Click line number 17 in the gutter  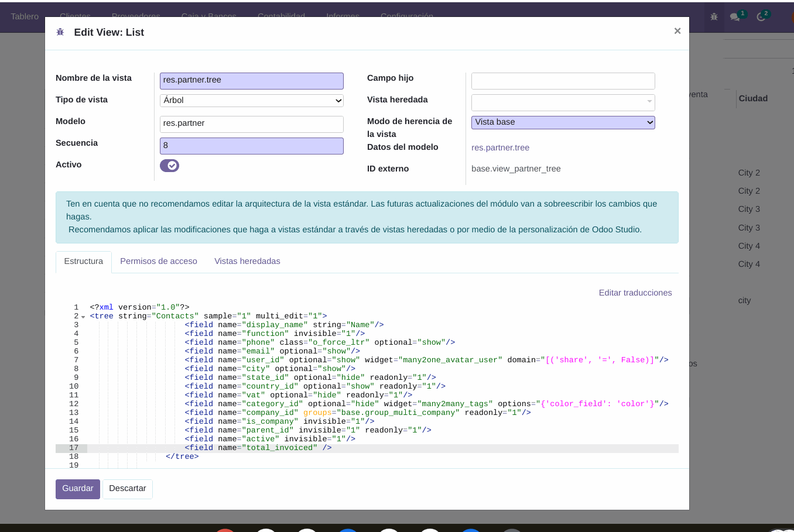pyautogui.click(x=74, y=448)
